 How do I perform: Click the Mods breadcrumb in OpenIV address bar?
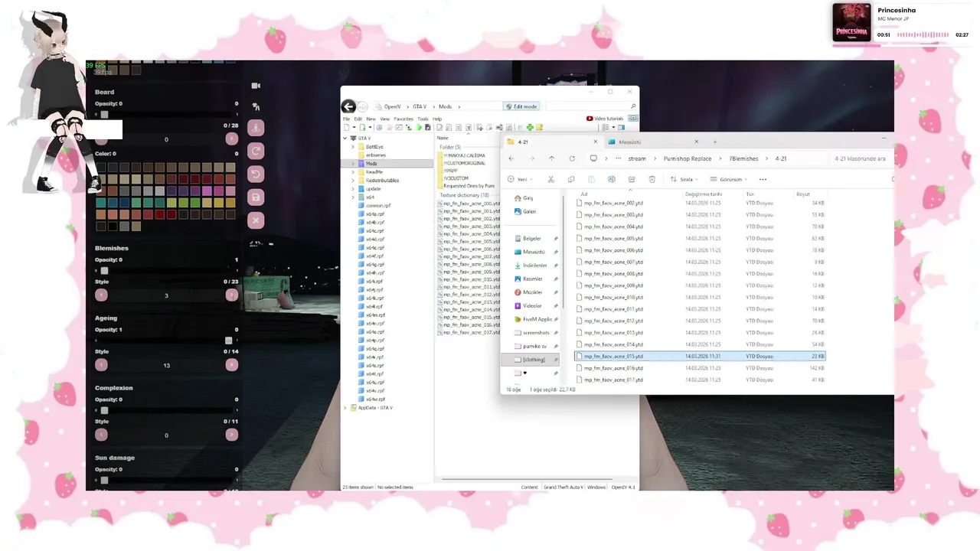pyautogui.click(x=445, y=106)
